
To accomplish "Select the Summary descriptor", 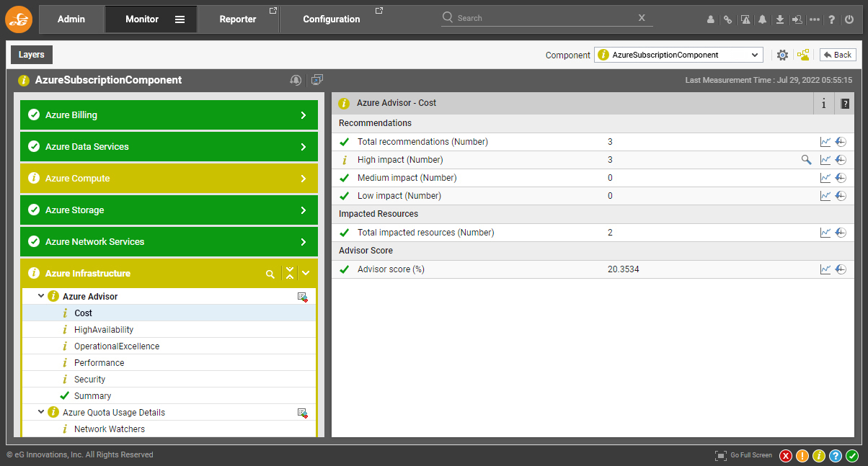I will [93, 396].
